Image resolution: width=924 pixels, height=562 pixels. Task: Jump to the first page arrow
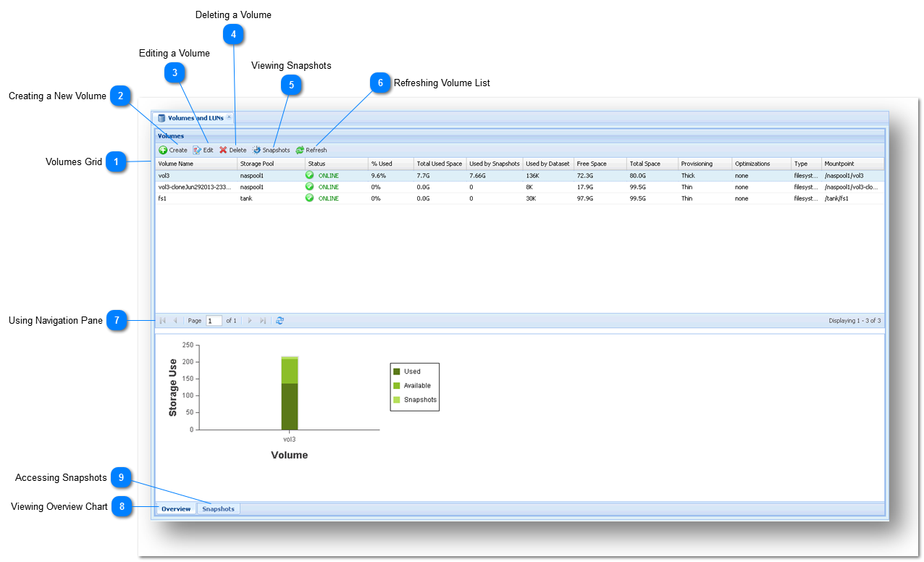[x=162, y=320]
